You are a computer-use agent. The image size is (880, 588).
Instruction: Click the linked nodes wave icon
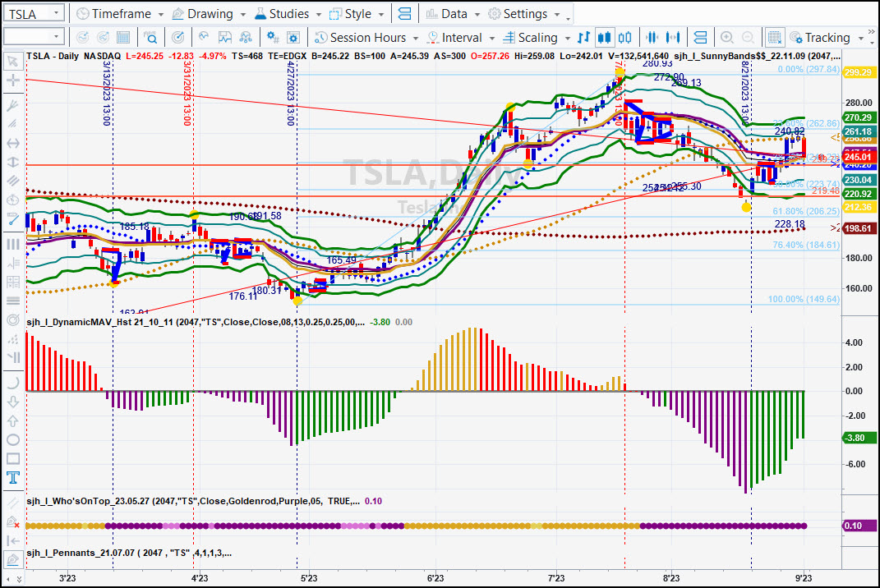[245, 38]
